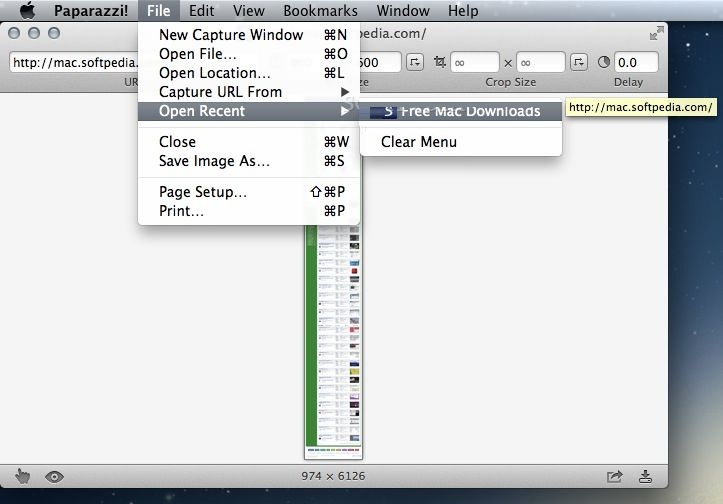This screenshot has height=504, width=723.
Task: Click the crop icon beside Crop Size
Action: tap(440, 62)
